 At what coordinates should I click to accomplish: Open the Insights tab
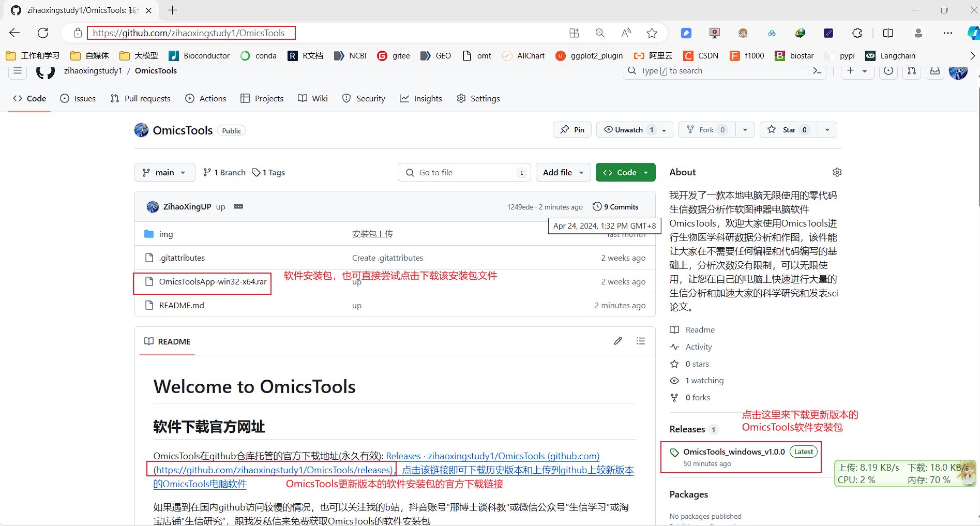(x=420, y=98)
